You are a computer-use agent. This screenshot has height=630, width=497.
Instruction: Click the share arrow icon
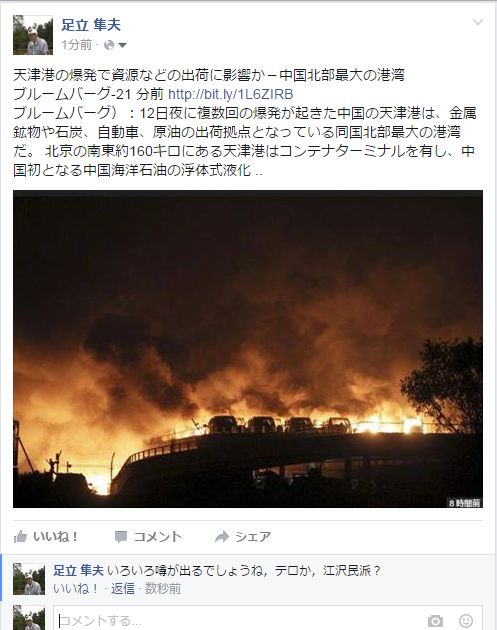tap(222, 537)
